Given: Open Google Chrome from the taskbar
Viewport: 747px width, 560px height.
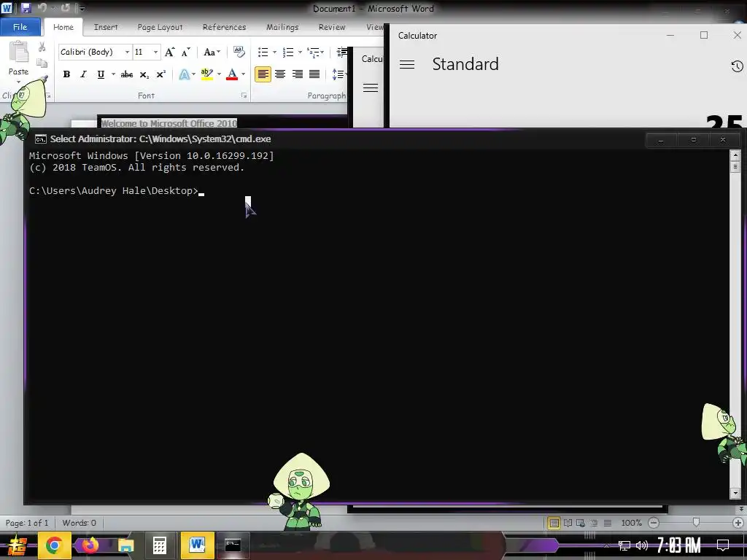Looking at the screenshot, I should 54,545.
